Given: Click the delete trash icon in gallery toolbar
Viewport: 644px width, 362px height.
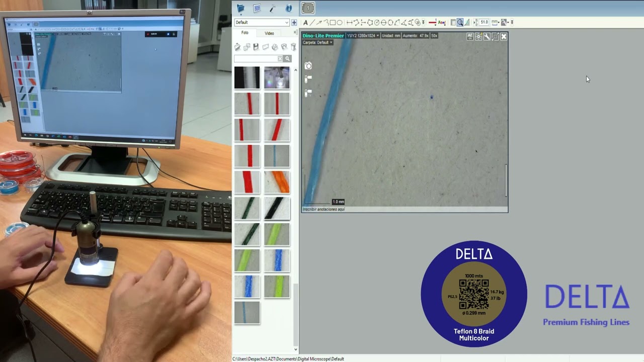Looking at the screenshot, I should pyautogui.click(x=294, y=47).
